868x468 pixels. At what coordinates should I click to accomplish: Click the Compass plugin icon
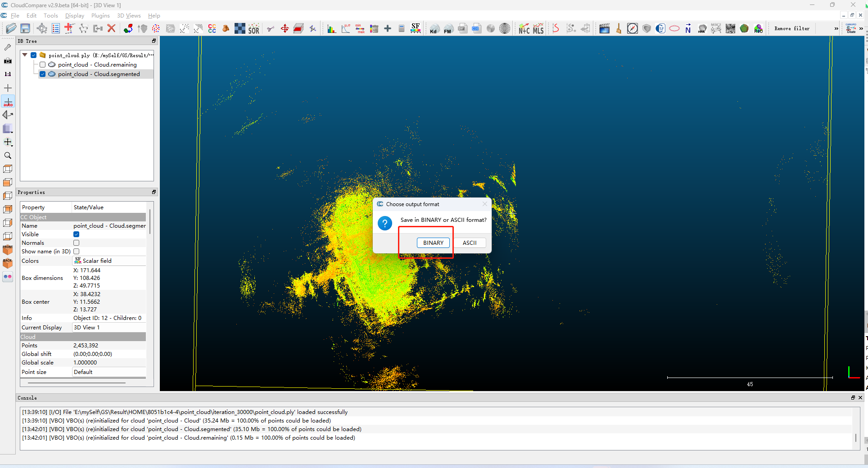click(x=633, y=29)
